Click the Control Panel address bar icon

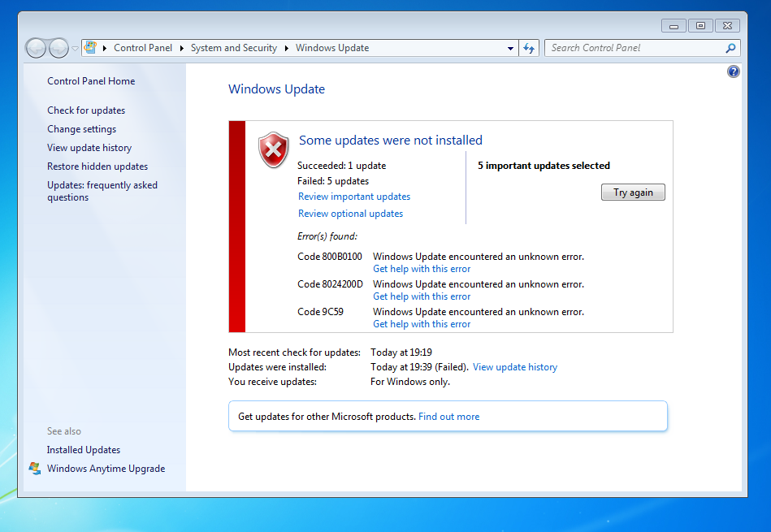[90, 48]
